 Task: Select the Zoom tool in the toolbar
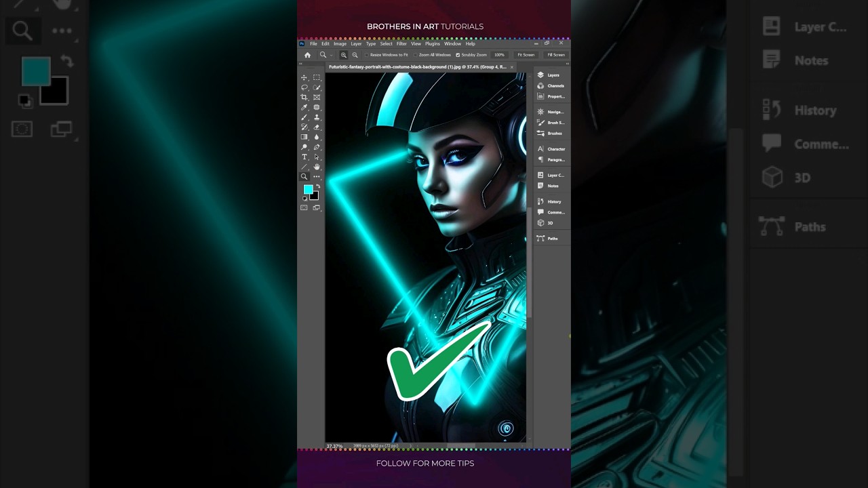coord(304,176)
